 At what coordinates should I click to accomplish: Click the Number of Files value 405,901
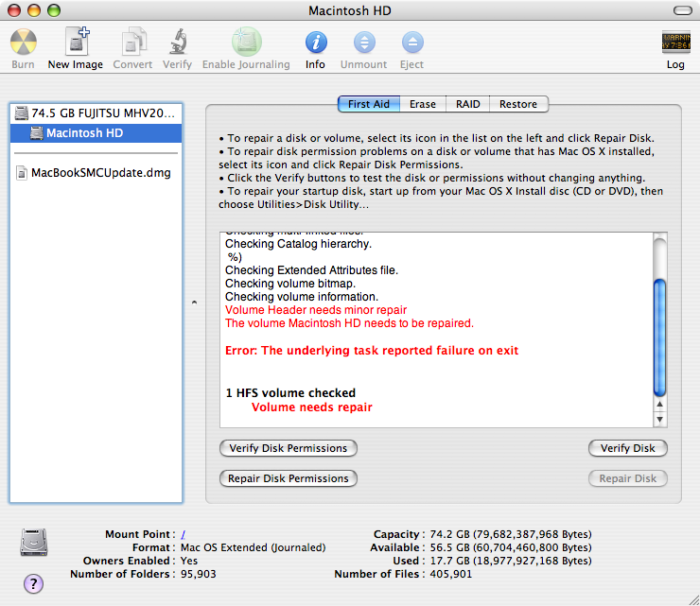coord(450,574)
